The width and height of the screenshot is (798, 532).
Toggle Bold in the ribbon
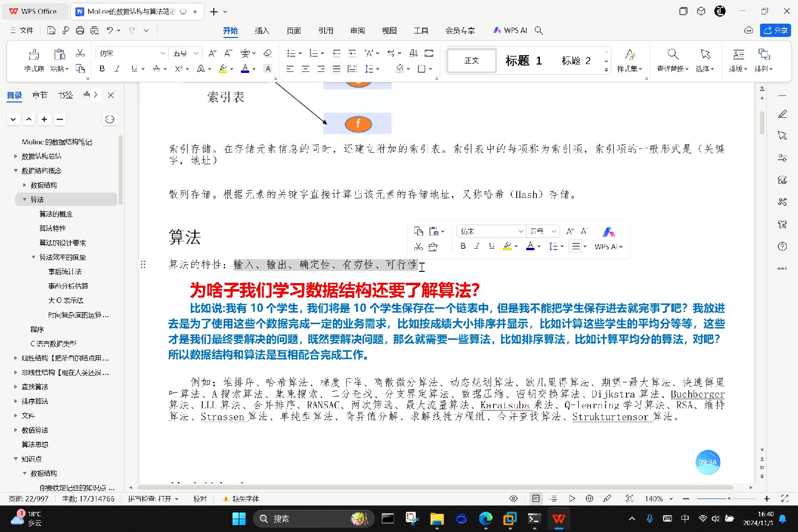click(102, 68)
